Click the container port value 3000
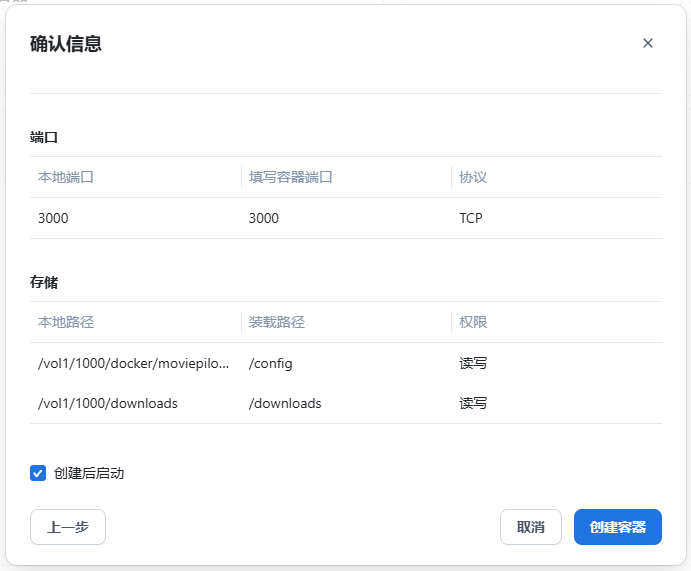This screenshot has height=571, width=691. [264, 218]
